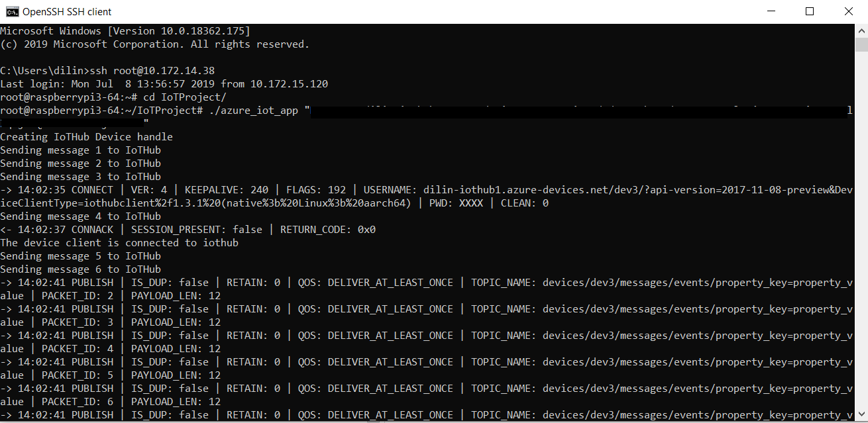Click 'PACKET_ID: 5' text
868x423 pixels.
(78, 375)
